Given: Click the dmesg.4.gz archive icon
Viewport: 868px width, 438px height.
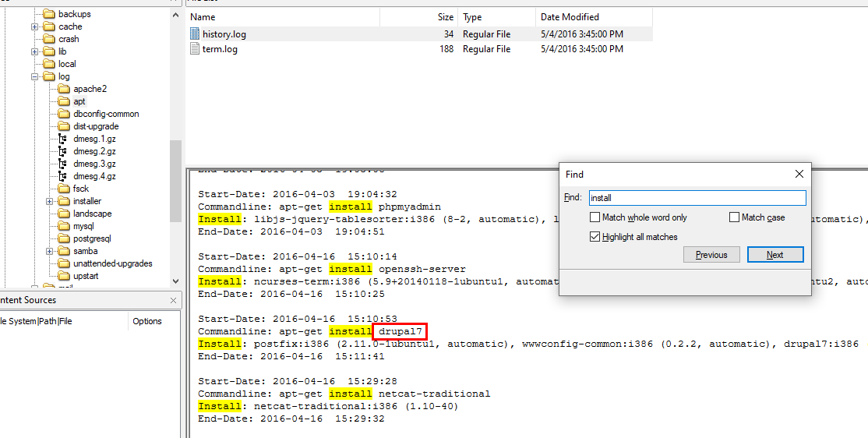Looking at the screenshot, I should click(63, 176).
